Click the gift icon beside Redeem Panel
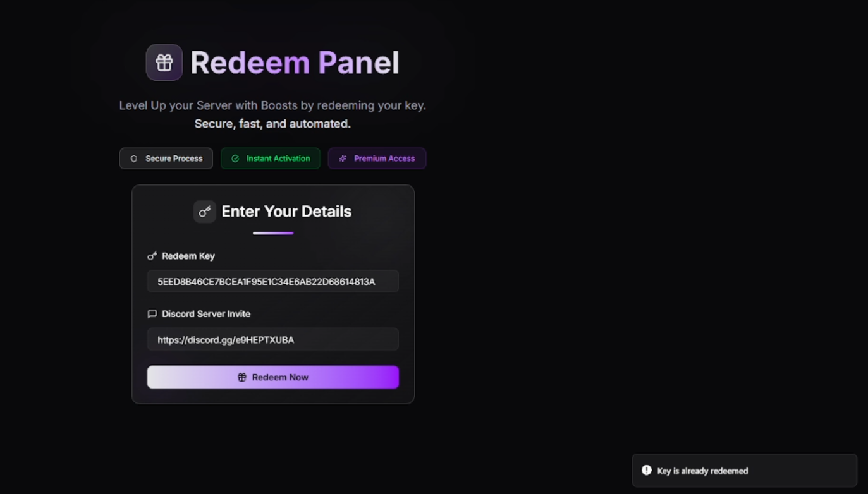868x494 pixels. [x=164, y=63]
